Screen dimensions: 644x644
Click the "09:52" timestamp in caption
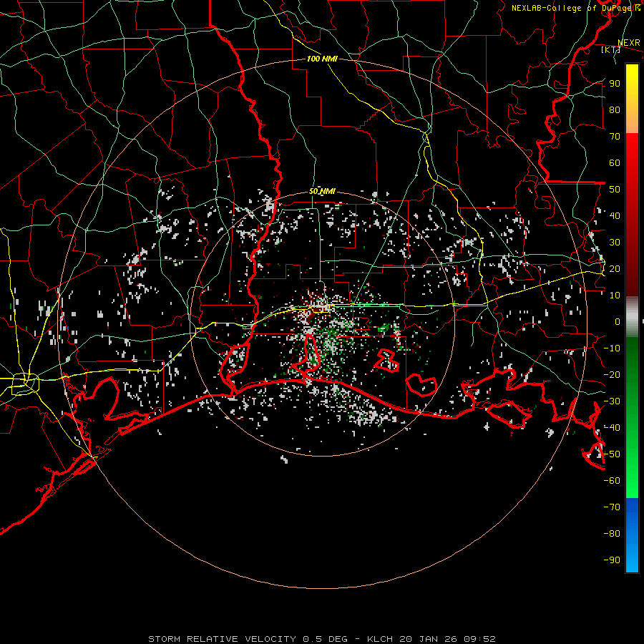click(x=479, y=639)
